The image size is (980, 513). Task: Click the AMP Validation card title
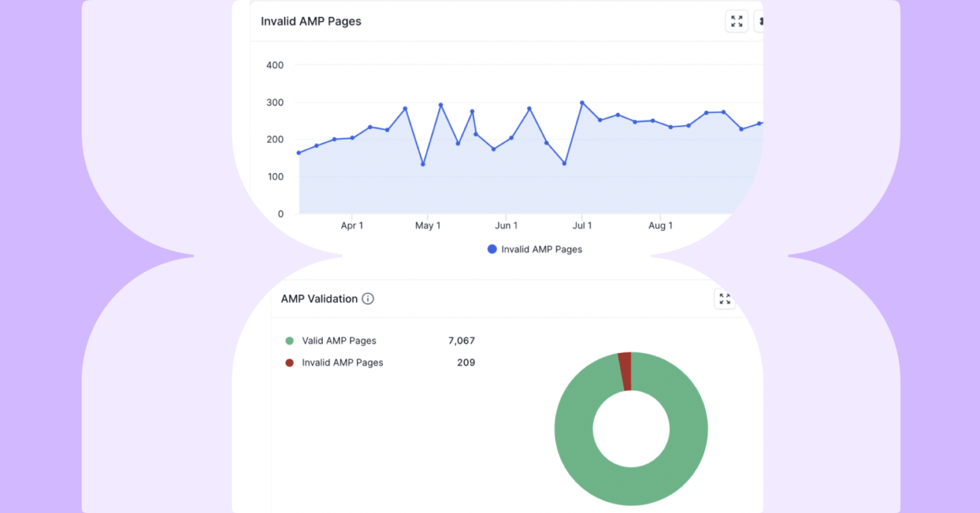318,299
